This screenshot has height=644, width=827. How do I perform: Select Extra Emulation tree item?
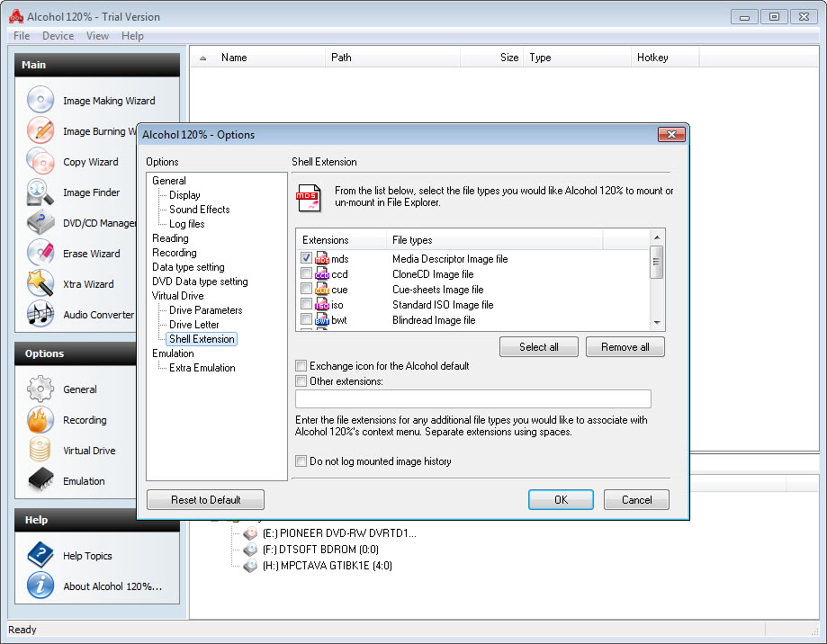tap(202, 367)
